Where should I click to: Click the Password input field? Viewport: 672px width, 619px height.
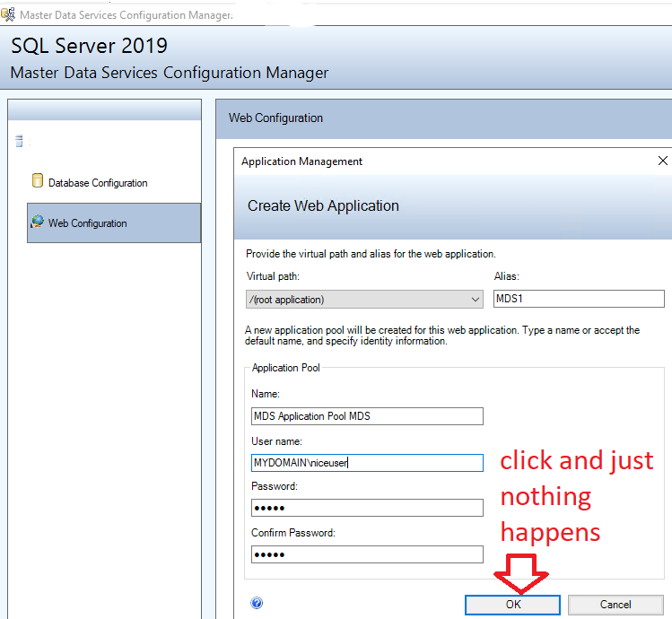pyautogui.click(x=367, y=508)
